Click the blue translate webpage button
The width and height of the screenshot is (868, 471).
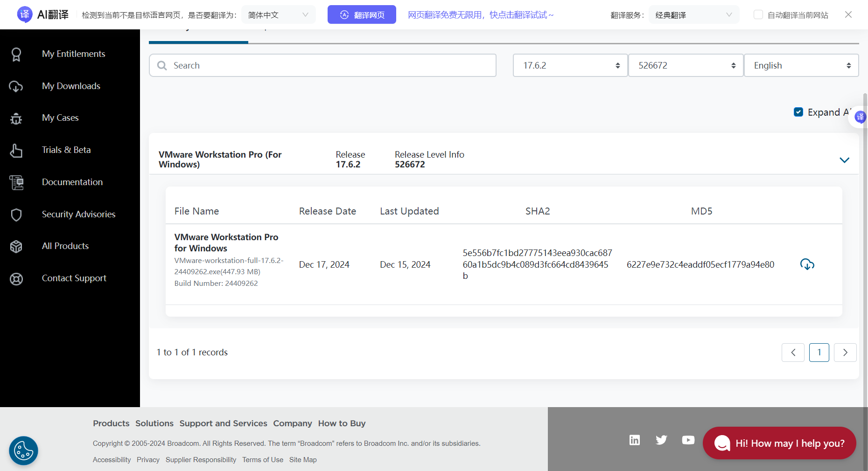(362, 15)
